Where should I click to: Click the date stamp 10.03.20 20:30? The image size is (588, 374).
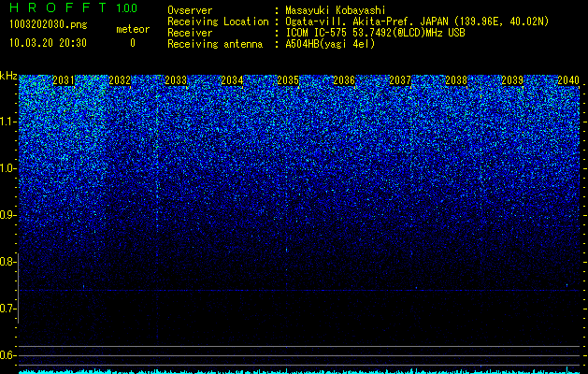48,43
